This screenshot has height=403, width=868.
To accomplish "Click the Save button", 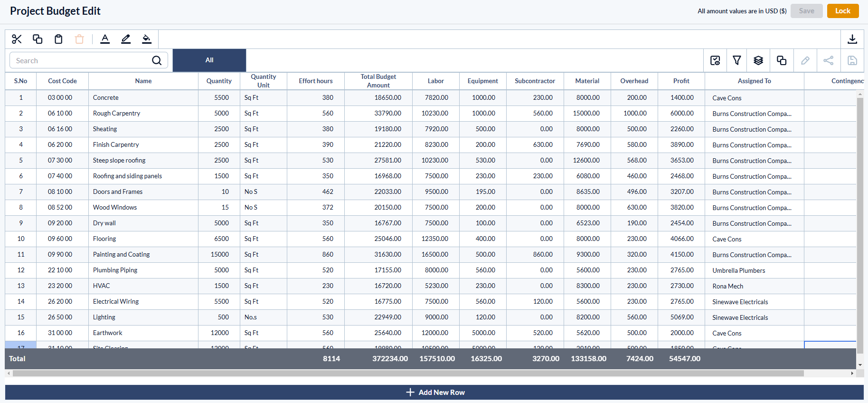I will (x=806, y=11).
